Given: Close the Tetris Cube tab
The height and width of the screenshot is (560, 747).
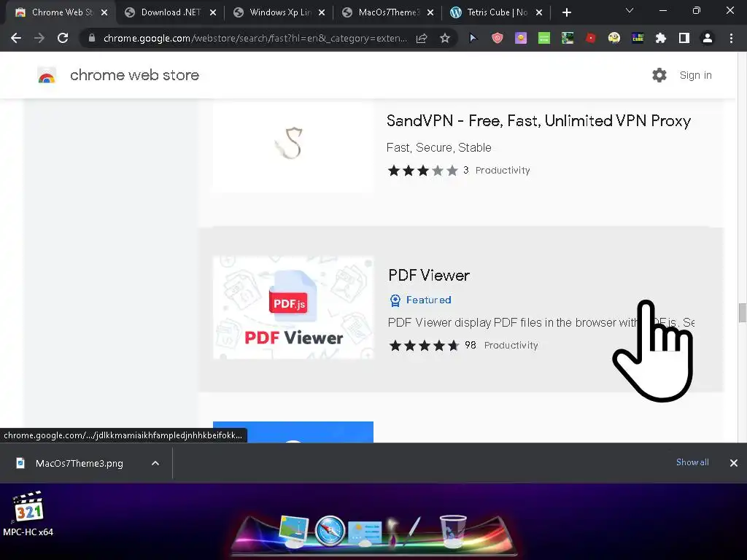Looking at the screenshot, I should [539, 12].
